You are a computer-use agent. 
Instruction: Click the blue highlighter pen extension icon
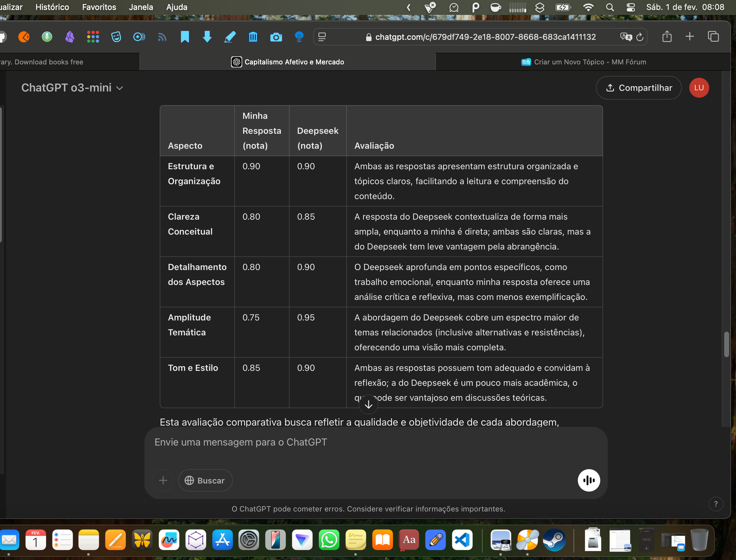tap(230, 37)
